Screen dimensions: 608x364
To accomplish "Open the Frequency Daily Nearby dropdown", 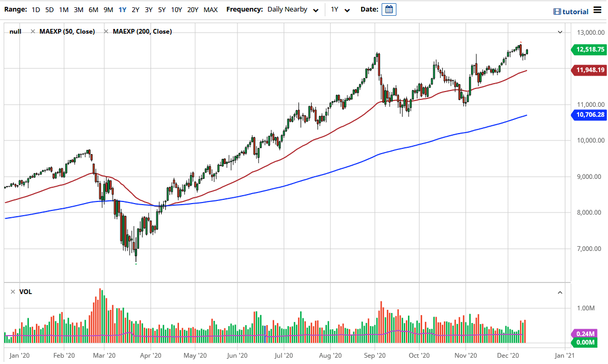I will (292, 9).
